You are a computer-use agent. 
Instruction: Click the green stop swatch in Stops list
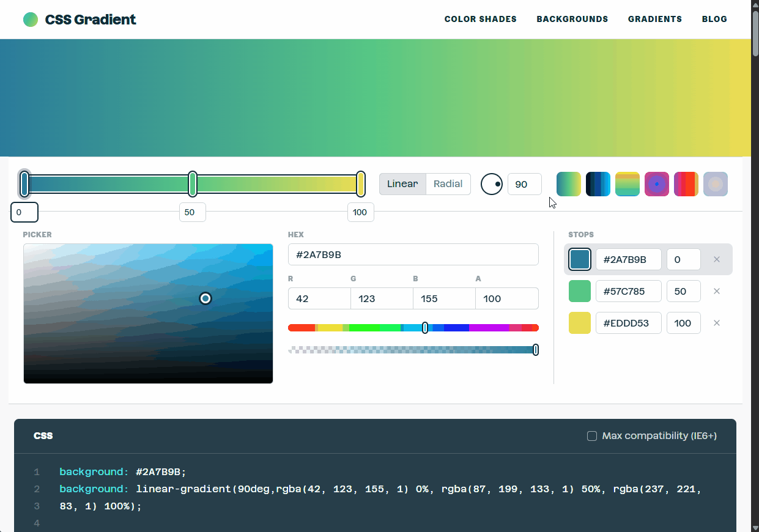[579, 291]
